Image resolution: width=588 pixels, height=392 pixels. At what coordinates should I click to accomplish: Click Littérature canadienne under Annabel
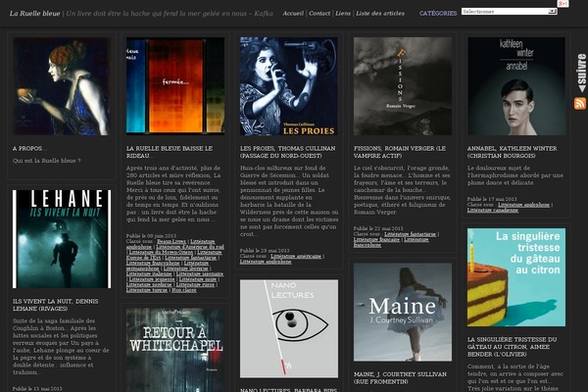[493, 211]
